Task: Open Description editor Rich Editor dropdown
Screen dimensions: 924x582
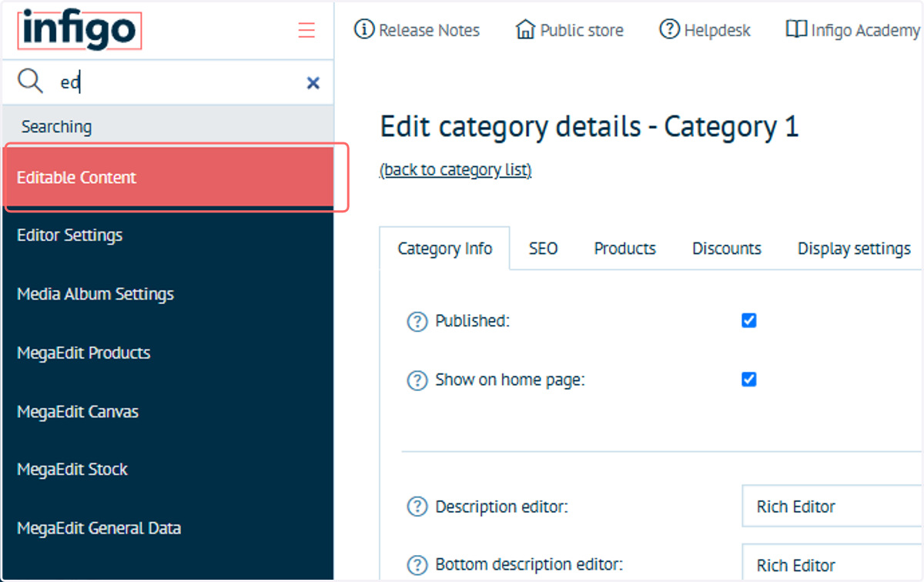Action: tap(832, 507)
